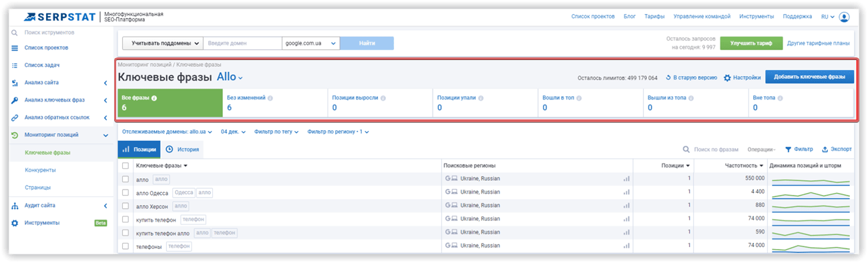Click the Найти search button
The width and height of the screenshot is (868, 263).
(x=367, y=43)
